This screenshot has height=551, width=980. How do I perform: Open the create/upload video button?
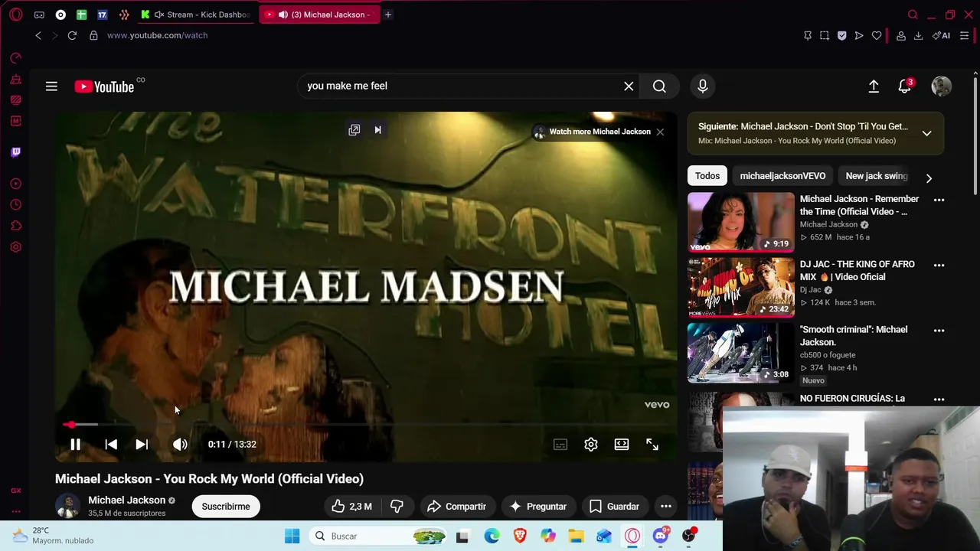(x=874, y=86)
